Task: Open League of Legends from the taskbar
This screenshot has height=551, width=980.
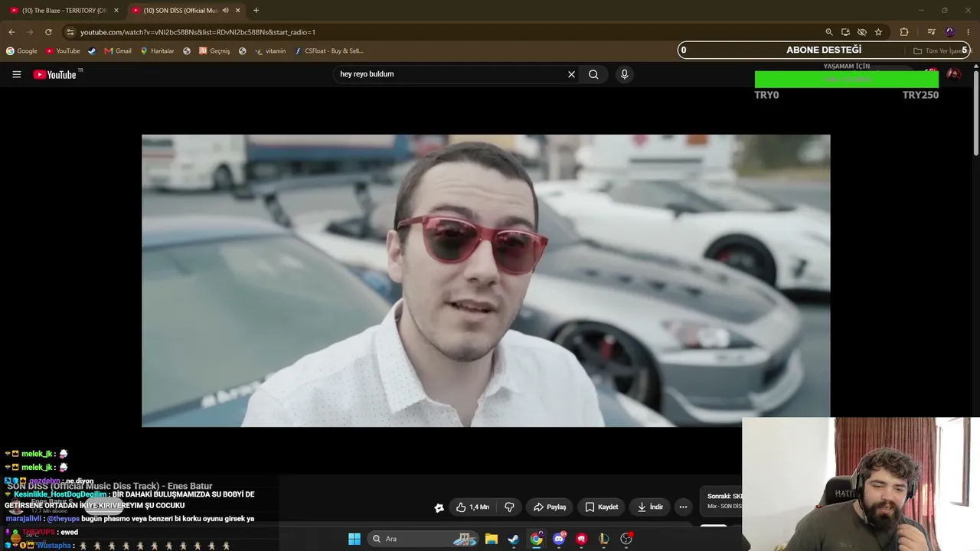Action: tap(604, 539)
